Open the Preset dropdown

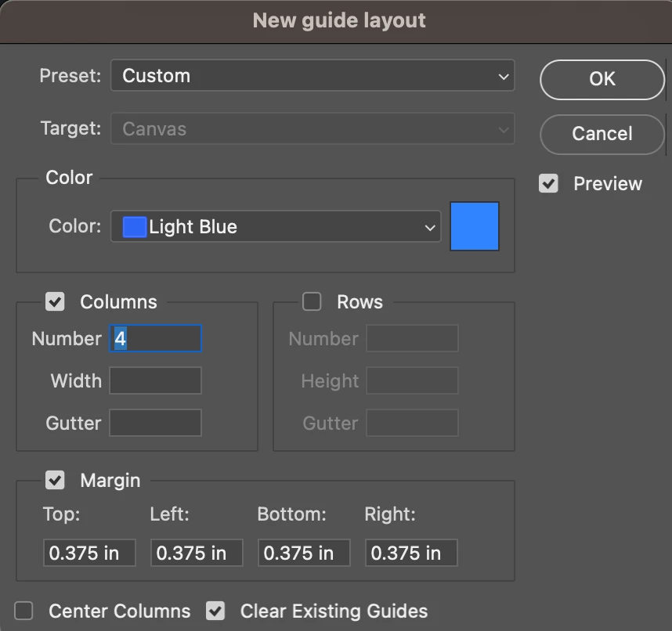tap(312, 76)
